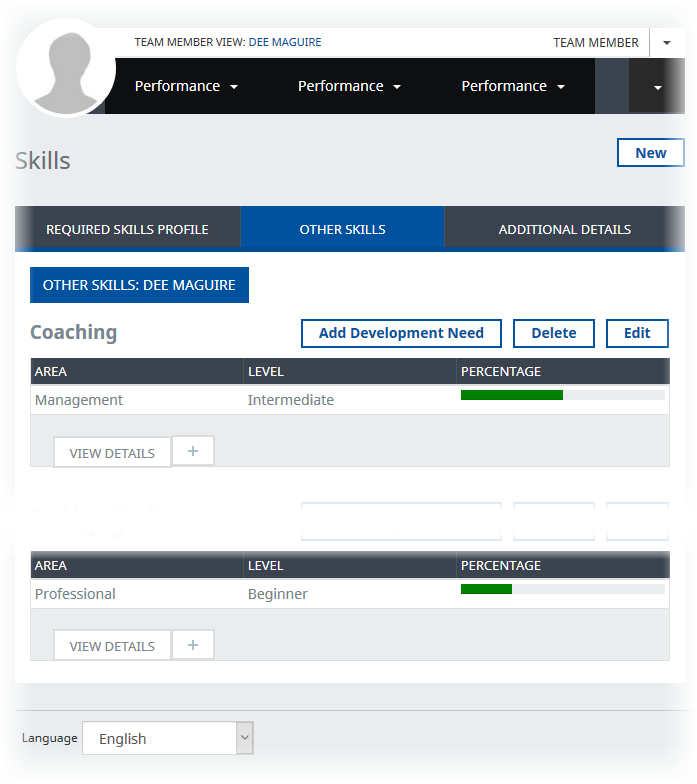
Task: Switch to Required Skills Profile tab
Action: (x=127, y=229)
